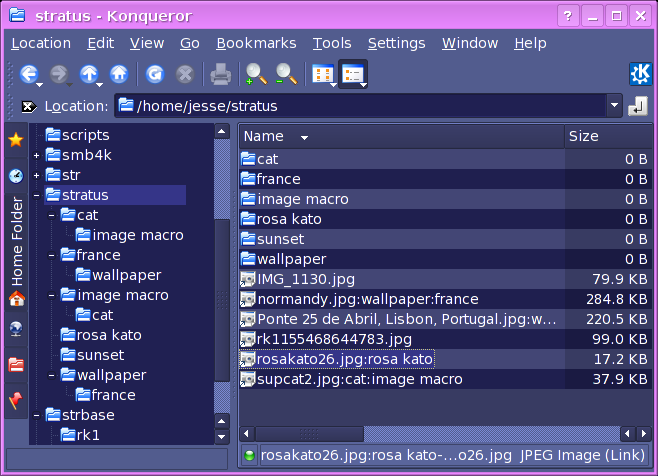This screenshot has height=476, width=658.
Task: Go back with the Back arrow icon
Action: [28, 74]
